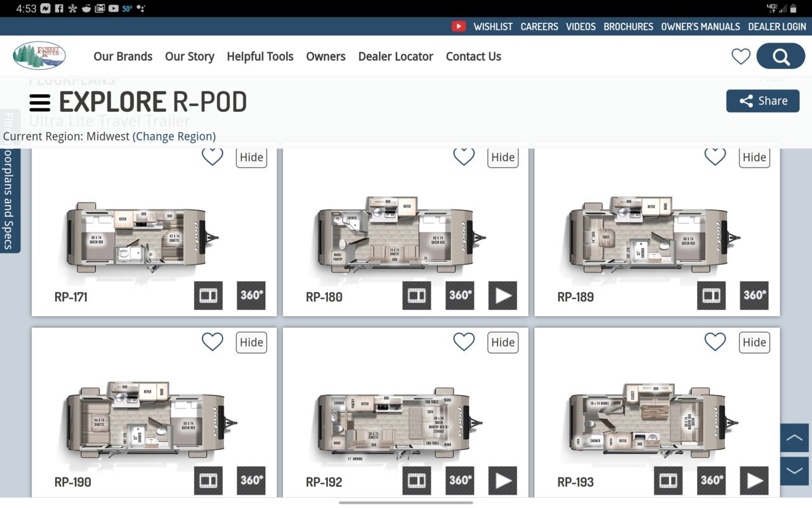This screenshot has width=812, height=508.
Task: Open the Our Story menu
Action: 190,57
